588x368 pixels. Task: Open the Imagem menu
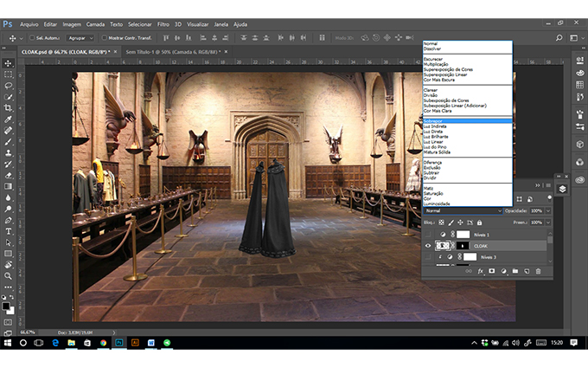pos(72,24)
